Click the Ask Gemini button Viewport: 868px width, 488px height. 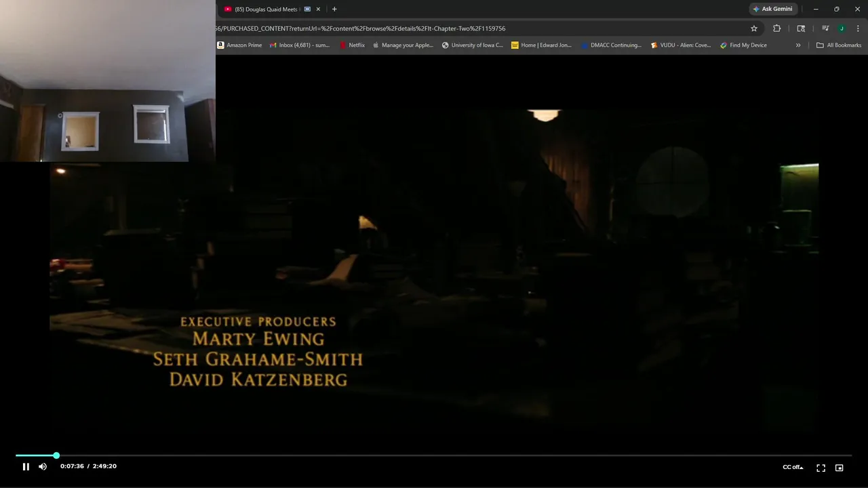coord(772,9)
